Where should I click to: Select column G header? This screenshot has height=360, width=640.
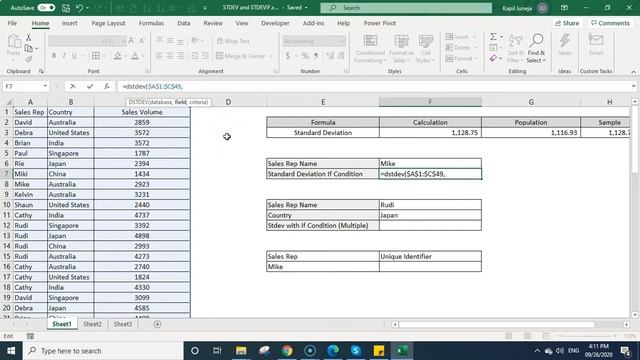(x=531, y=102)
